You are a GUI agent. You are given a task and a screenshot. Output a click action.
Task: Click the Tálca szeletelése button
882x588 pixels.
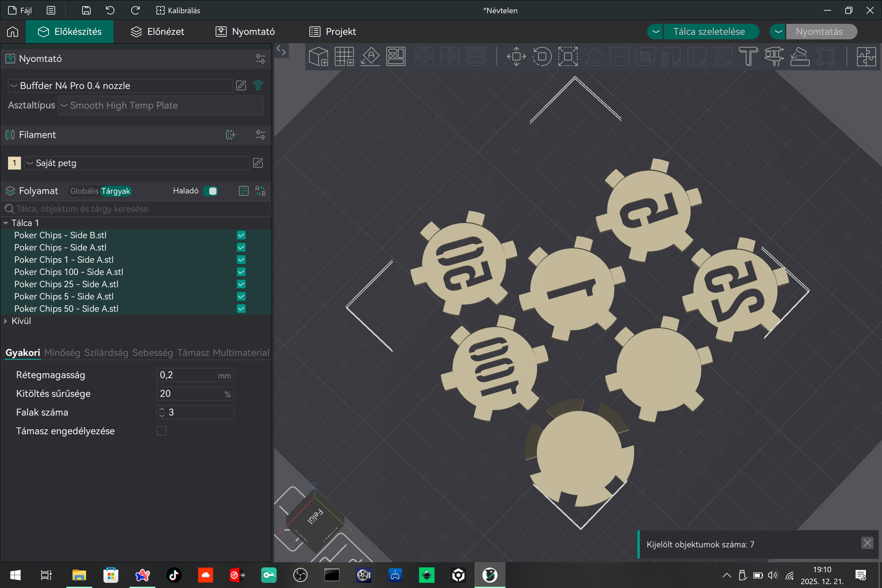pos(709,32)
